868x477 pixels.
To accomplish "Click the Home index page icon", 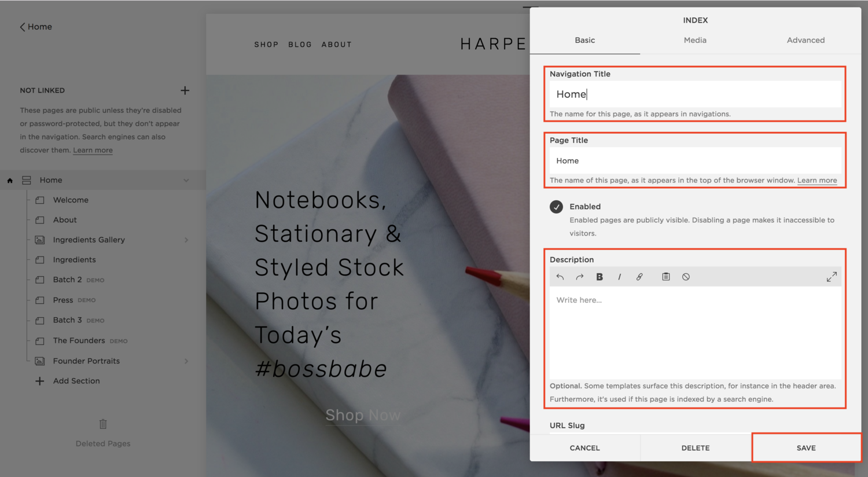I will click(27, 181).
